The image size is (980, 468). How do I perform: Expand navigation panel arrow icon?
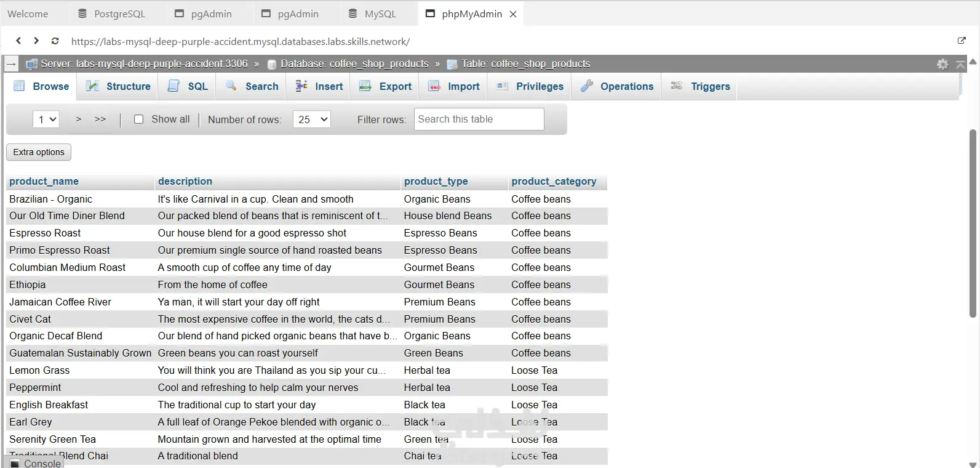pos(11,64)
